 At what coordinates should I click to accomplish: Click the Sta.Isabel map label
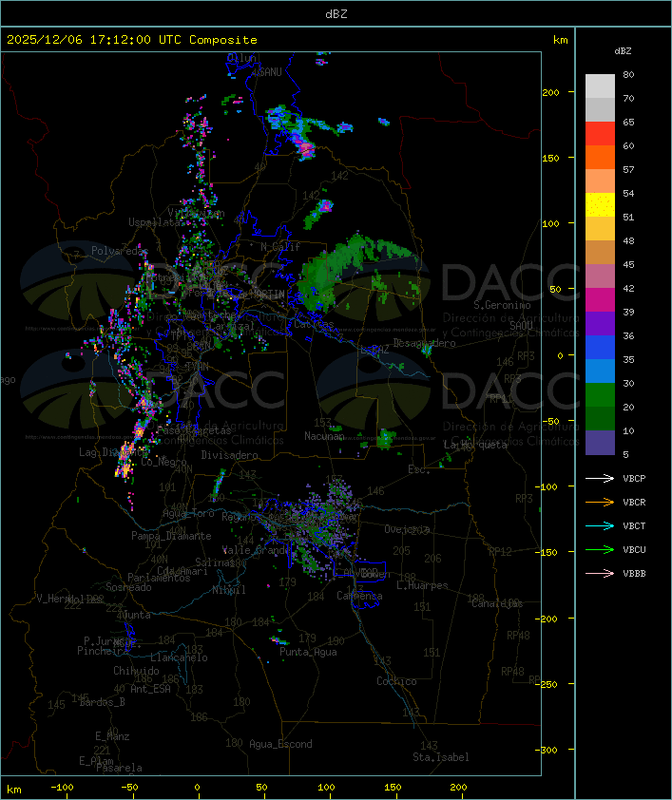[x=441, y=757]
